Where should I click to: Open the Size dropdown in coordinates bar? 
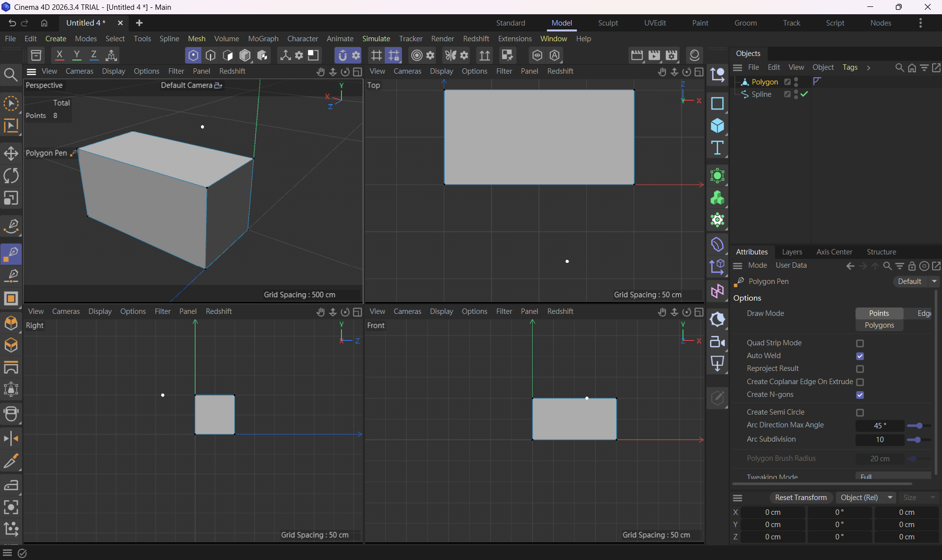[x=919, y=498]
